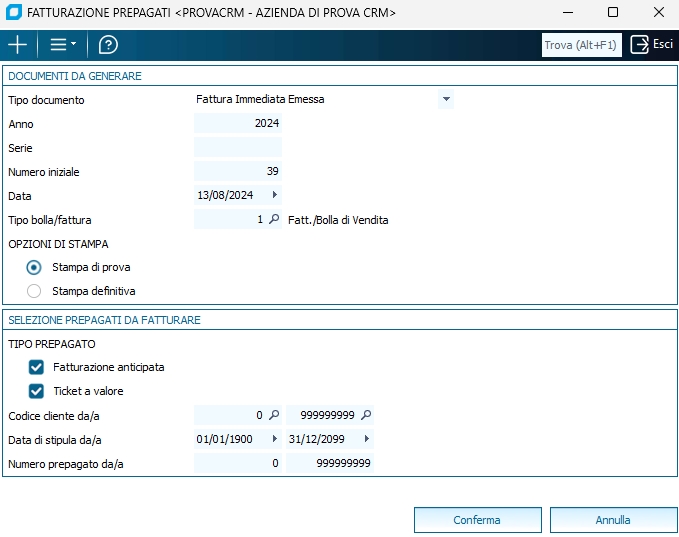Open the help question mark icon

[108, 45]
